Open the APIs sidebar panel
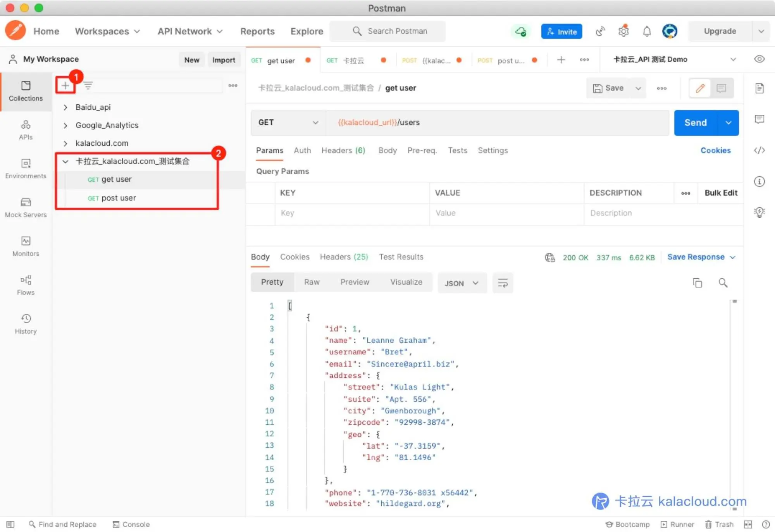Image resolution: width=775 pixels, height=532 pixels. pyautogui.click(x=26, y=130)
